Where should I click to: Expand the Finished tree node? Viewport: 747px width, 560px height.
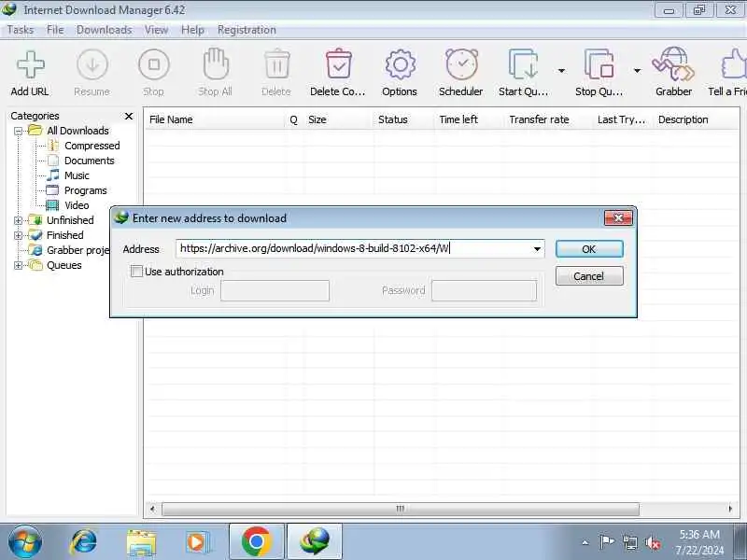pyautogui.click(x=18, y=235)
